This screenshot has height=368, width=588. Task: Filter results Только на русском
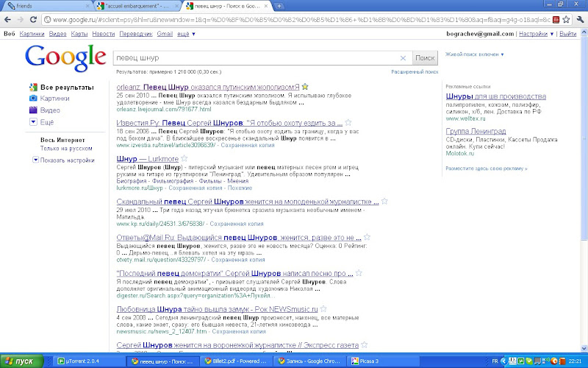click(66, 149)
